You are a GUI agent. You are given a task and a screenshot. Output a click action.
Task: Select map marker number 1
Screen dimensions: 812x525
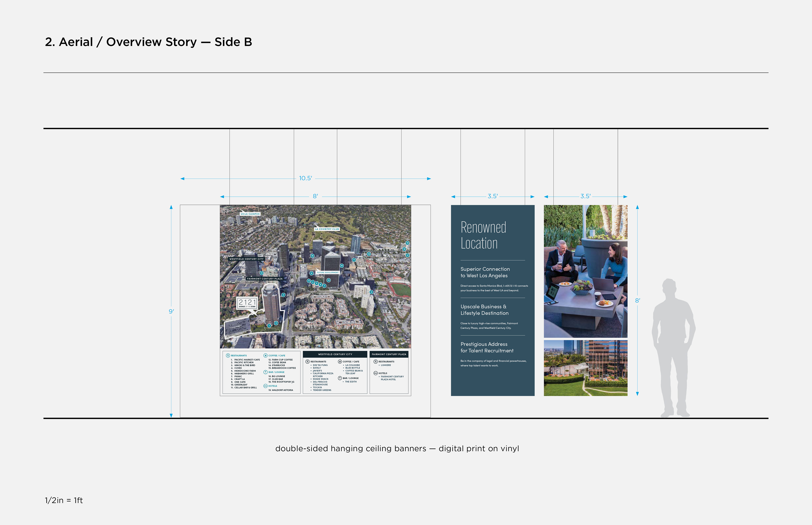[x=269, y=326]
